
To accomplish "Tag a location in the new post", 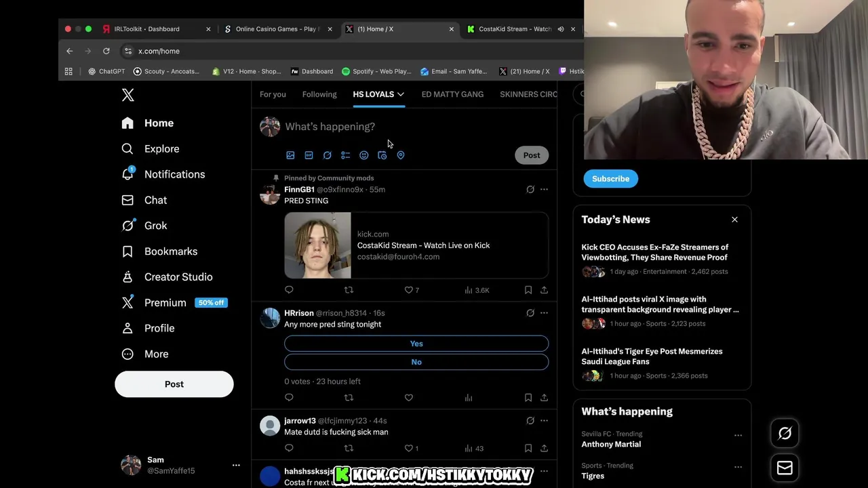I will click(400, 155).
